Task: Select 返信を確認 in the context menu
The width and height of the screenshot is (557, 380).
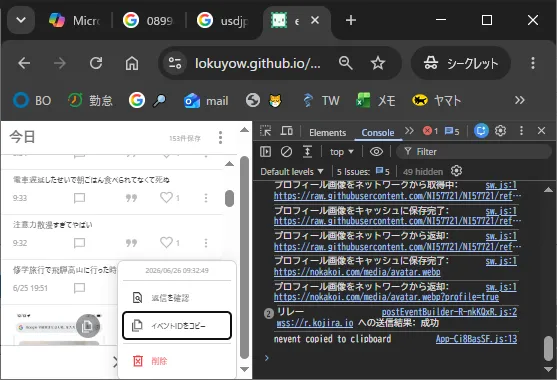Action: (x=177, y=298)
